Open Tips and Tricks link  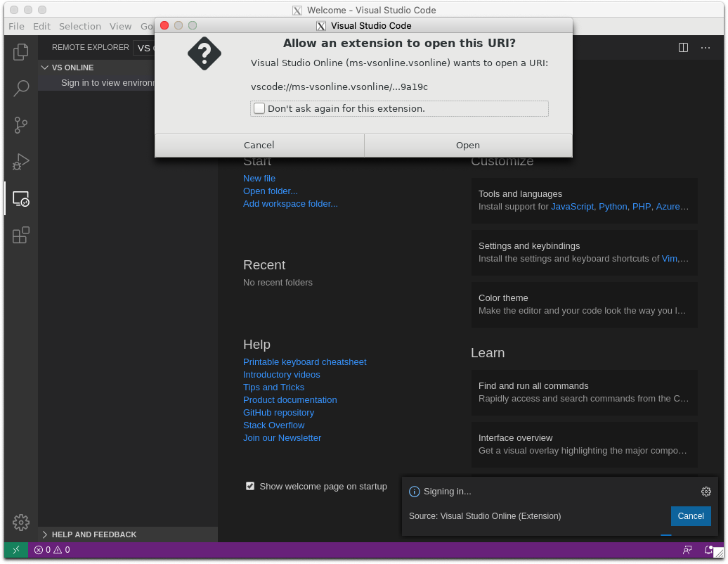pos(273,387)
